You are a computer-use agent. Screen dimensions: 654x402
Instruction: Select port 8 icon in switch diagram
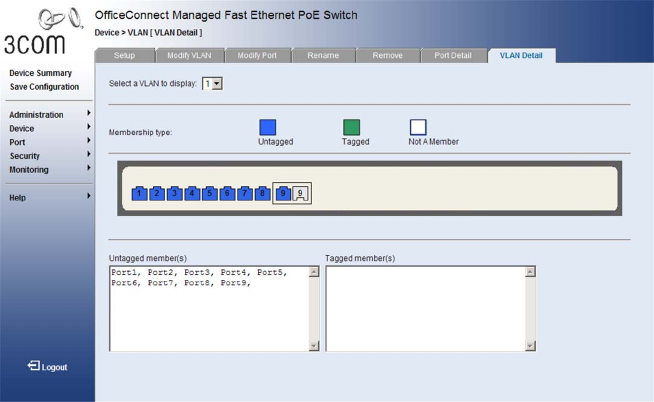tap(262, 193)
